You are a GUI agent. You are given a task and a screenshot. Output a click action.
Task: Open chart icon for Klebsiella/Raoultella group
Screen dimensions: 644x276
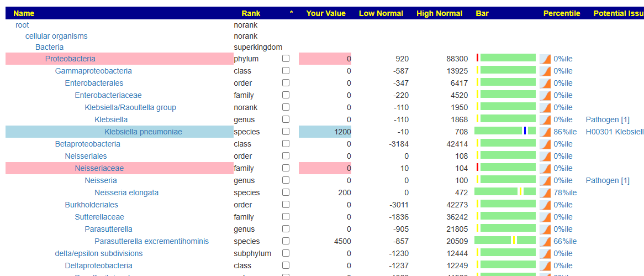[545, 107]
